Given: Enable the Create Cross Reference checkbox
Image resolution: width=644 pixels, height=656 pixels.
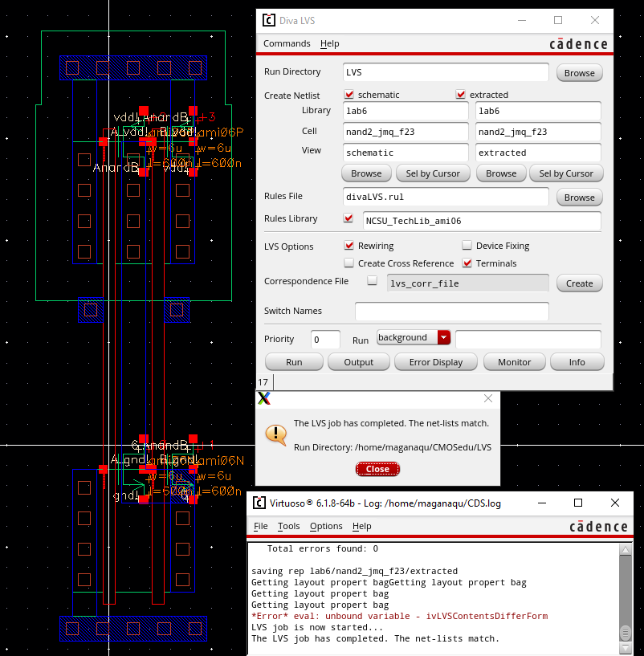Looking at the screenshot, I should click(x=348, y=263).
